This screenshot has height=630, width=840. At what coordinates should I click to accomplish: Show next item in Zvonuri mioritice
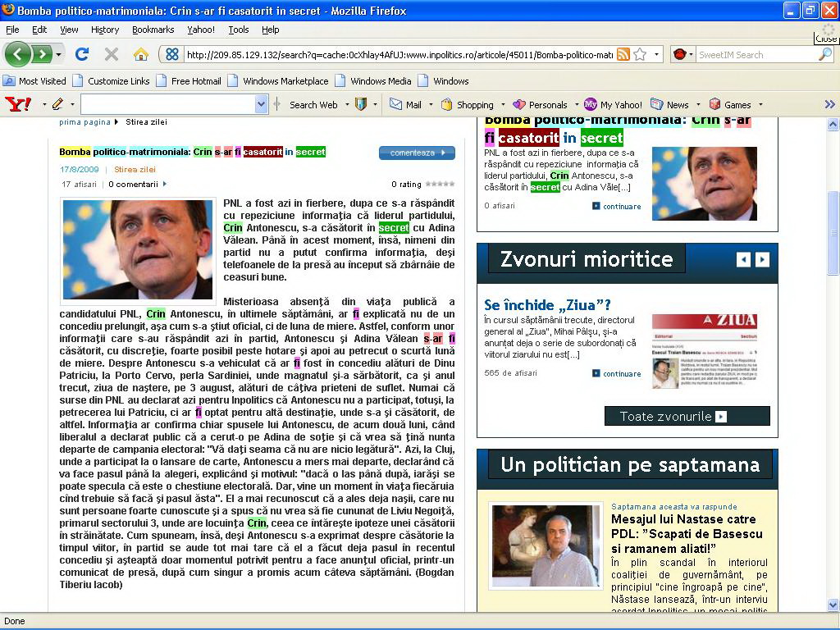762,259
